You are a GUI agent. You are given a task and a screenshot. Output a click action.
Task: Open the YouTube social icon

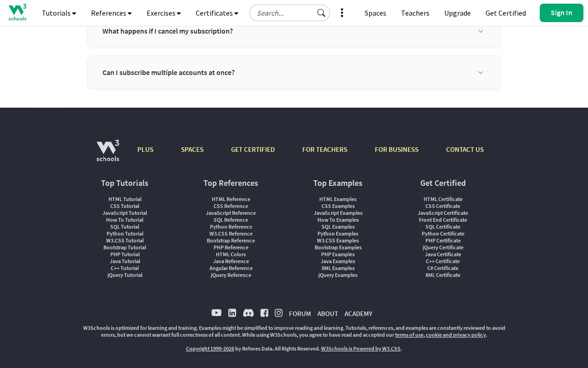pos(216,313)
